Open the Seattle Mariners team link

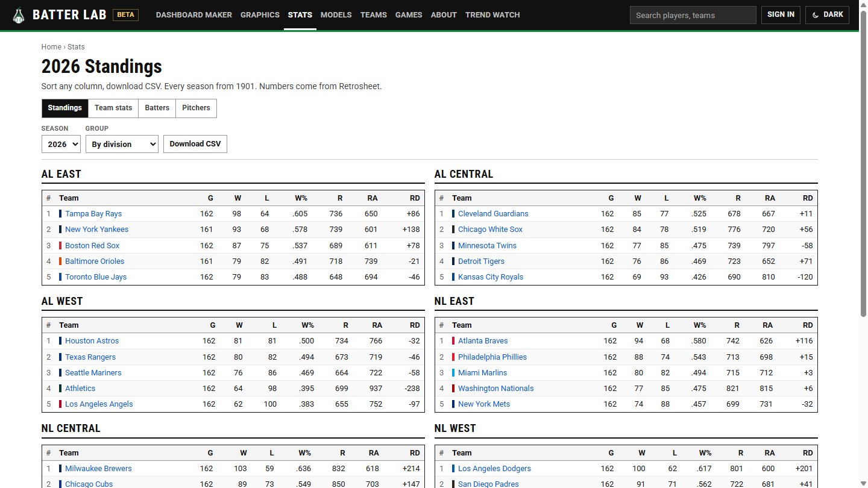93,373
